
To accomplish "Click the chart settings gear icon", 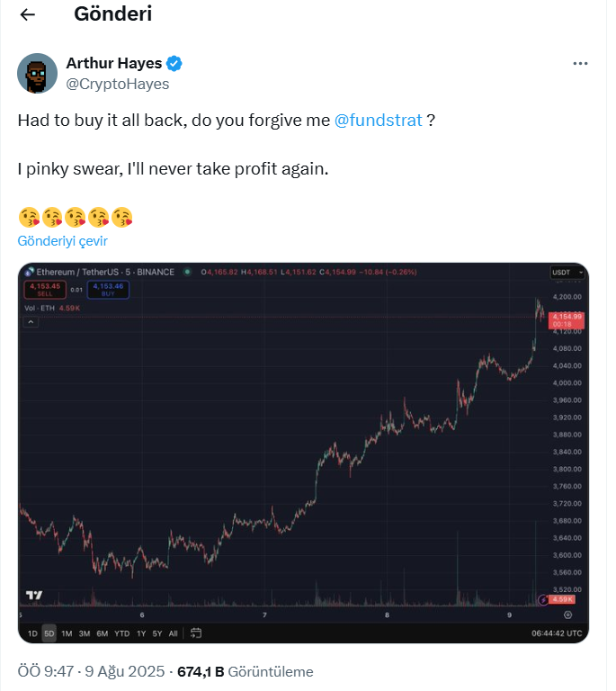I will tap(567, 615).
